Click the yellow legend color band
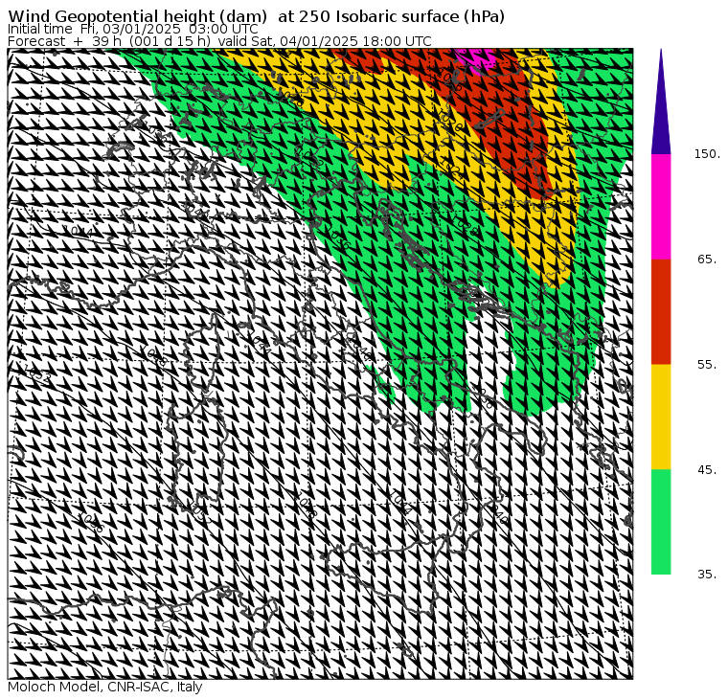728x700 pixels. (x=661, y=417)
